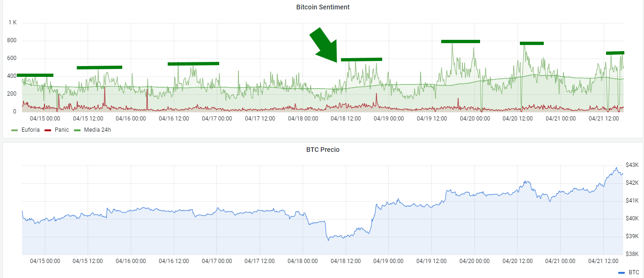Click 04/15 12:00 on Bitcoin Sentiment time axis
This screenshot has width=644, height=278.
click(88, 119)
